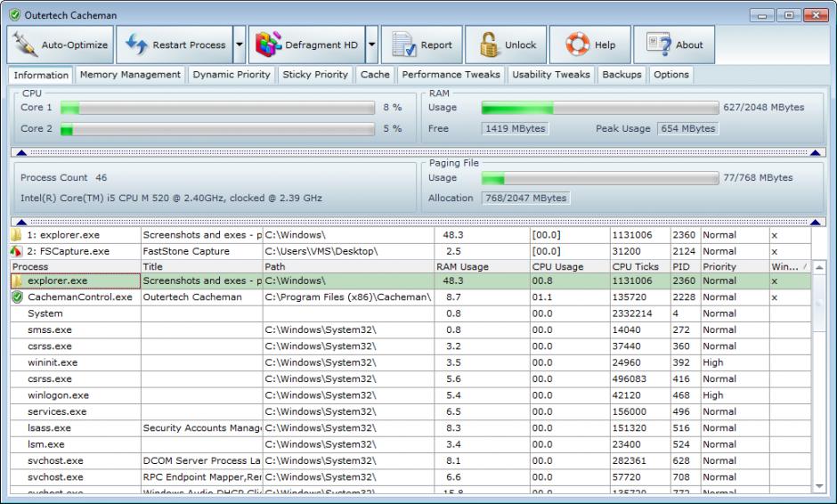Click the Auto-Optimize syringe button
Image resolution: width=837 pixels, height=504 pixels.
(x=60, y=45)
